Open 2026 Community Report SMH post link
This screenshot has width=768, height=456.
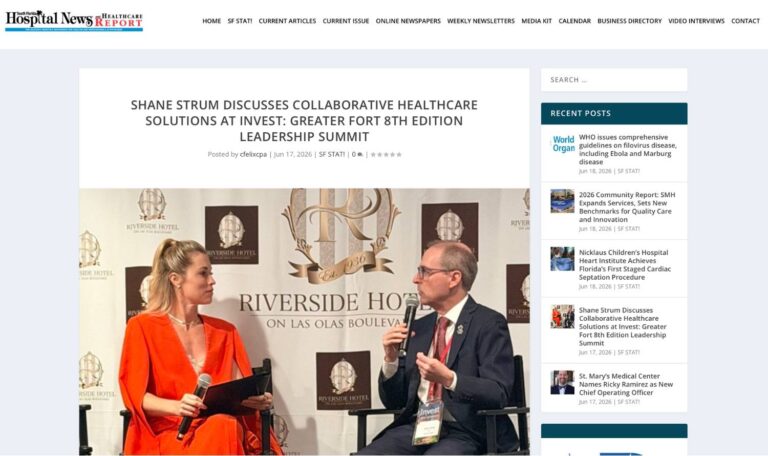pyautogui.click(x=627, y=207)
